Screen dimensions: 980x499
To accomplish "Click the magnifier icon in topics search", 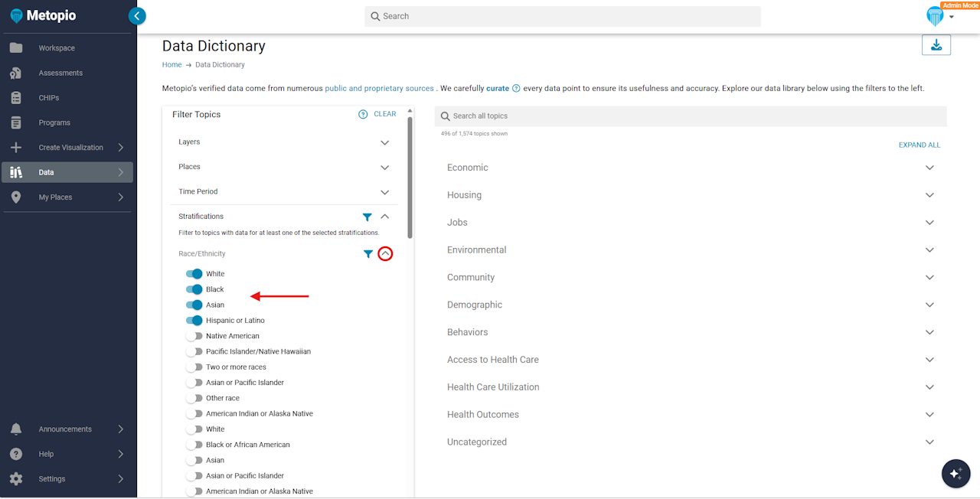I will (445, 116).
